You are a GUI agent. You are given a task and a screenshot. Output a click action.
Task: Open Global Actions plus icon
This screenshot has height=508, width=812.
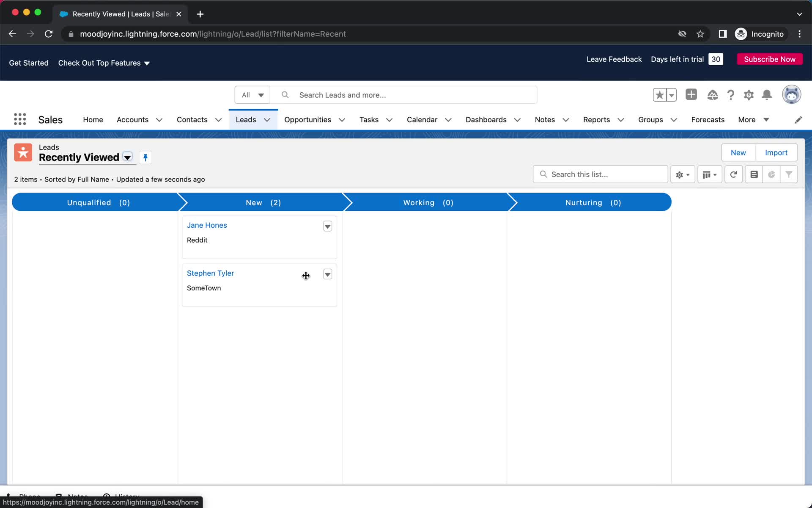pos(691,94)
